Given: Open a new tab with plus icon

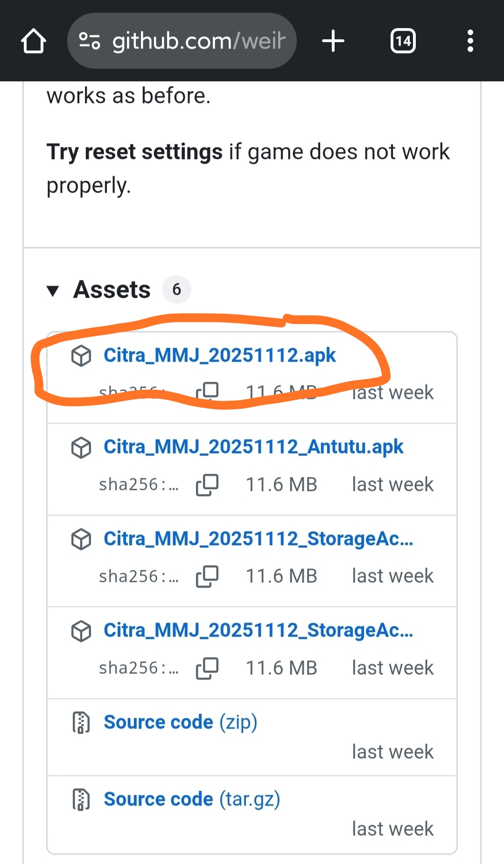Looking at the screenshot, I should coord(333,41).
